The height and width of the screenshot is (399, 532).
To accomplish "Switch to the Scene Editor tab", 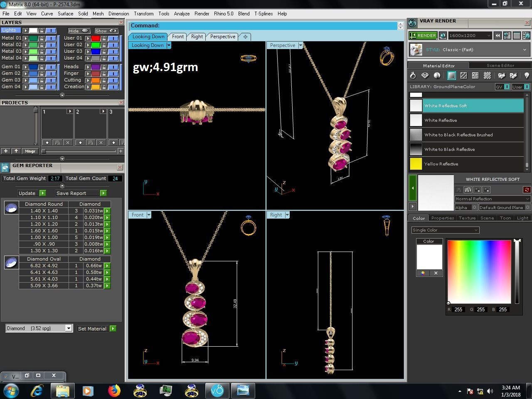I will coord(500,65).
